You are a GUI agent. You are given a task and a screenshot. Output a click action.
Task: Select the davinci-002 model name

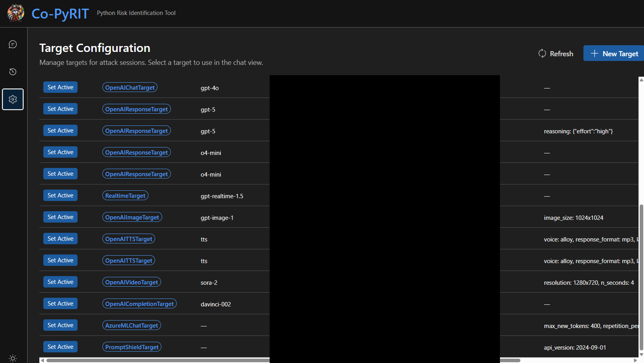(x=216, y=304)
